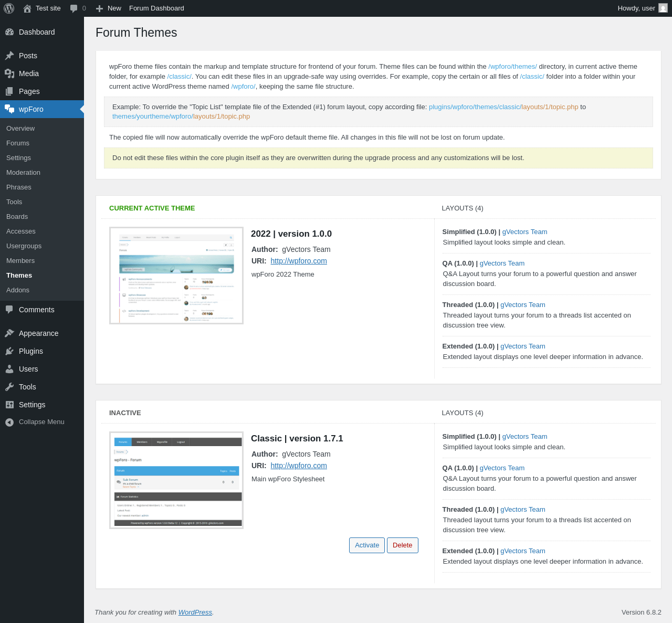Viewport: 672px width, 623px height.
Task: Click gVectors Team link for Classic QA layout
Action: [502, 468]
